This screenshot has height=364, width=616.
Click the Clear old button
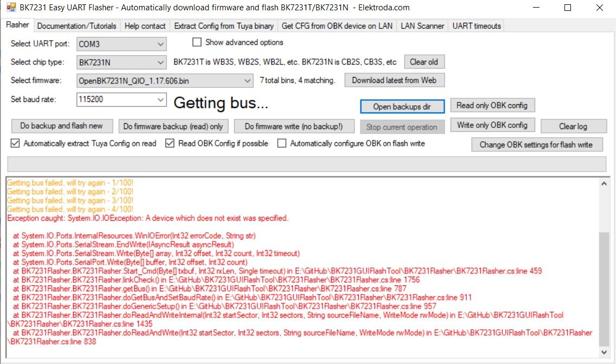coord(424,62)
